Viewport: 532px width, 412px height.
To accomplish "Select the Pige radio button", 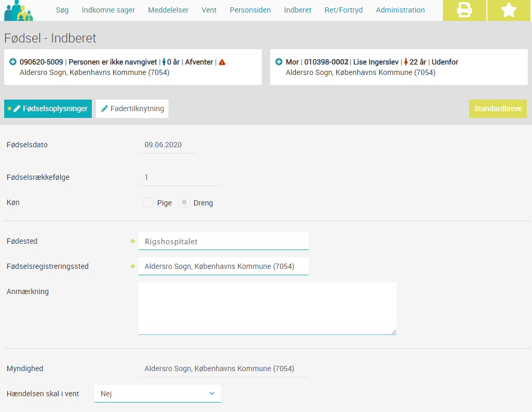I will [148, 202].
